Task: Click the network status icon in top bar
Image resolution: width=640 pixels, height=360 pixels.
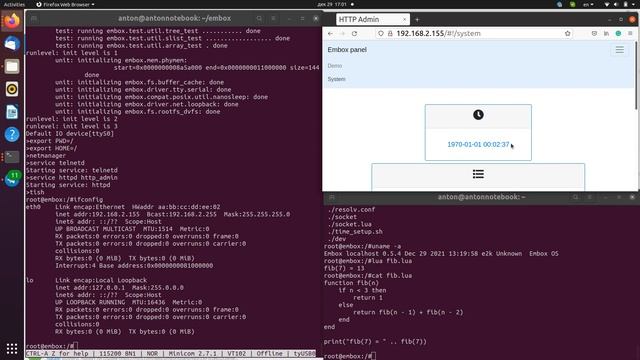Action: pos(607,4)
